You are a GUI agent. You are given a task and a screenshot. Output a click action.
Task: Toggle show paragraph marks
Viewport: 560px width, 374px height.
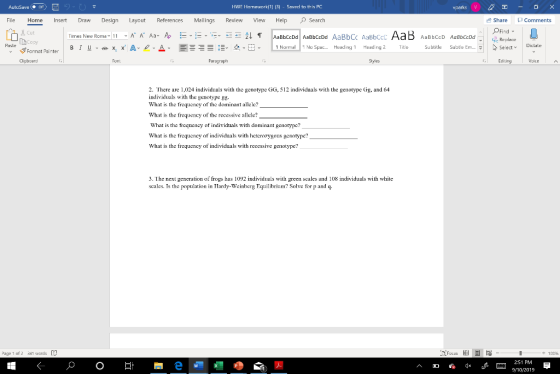[x=260, y=35]
